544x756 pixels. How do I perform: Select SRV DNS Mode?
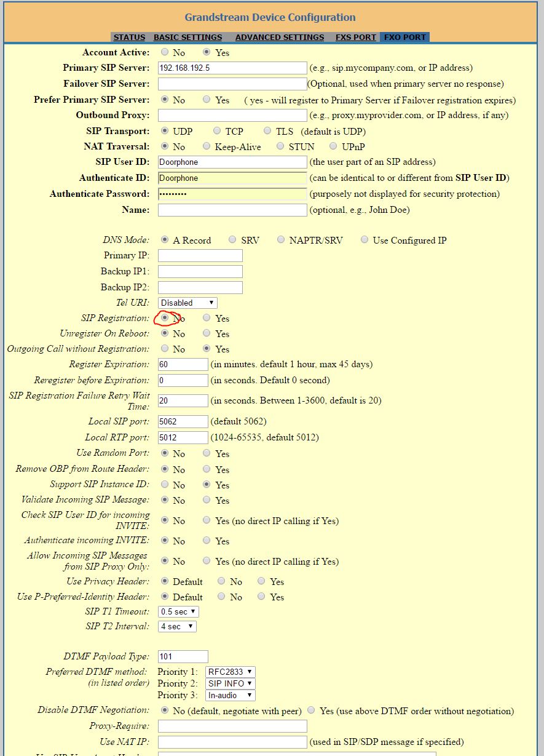232,240
